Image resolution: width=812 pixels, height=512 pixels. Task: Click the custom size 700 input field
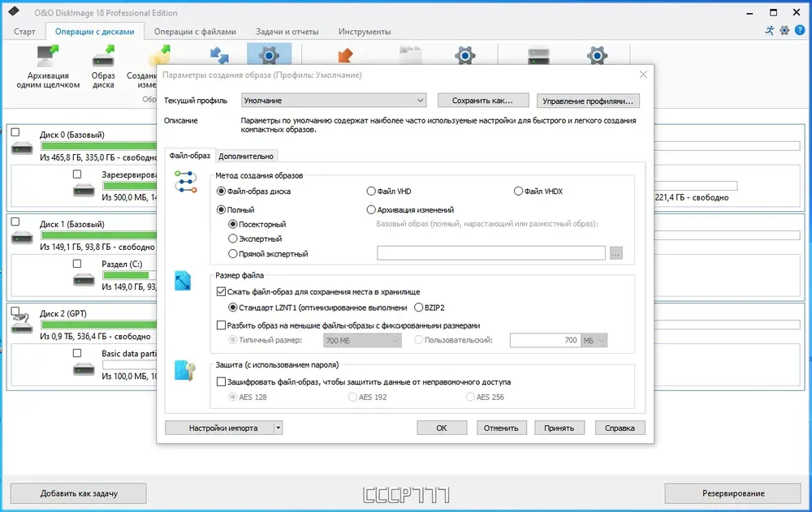tap(546, 340)
